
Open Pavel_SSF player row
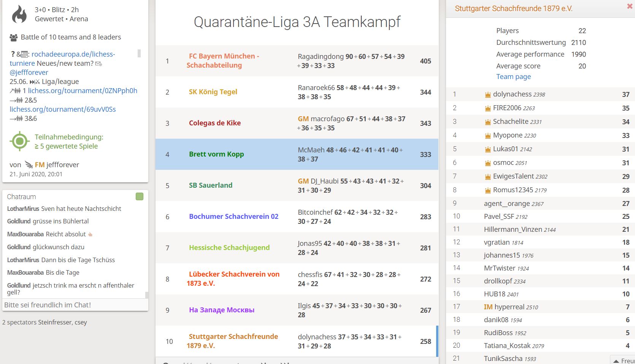[540, 216]
